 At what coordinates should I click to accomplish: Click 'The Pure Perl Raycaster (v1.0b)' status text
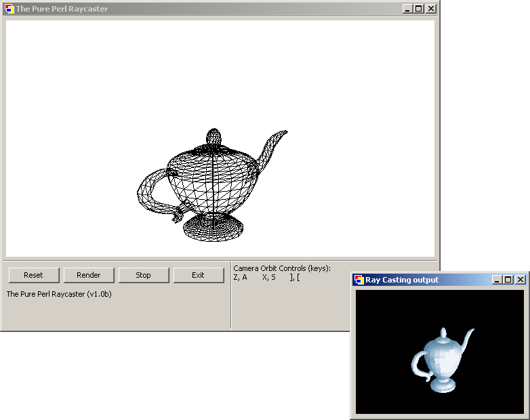click(59, 294)
